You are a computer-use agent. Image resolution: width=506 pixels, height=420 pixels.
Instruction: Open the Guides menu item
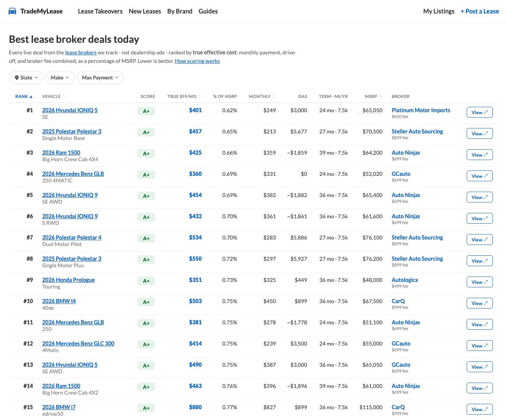point(208,11)
